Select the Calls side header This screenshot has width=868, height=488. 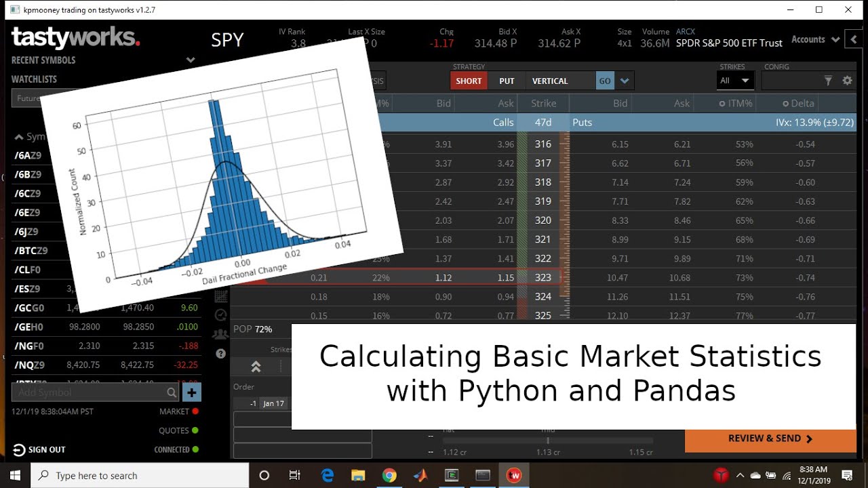[x=503, y=123]
